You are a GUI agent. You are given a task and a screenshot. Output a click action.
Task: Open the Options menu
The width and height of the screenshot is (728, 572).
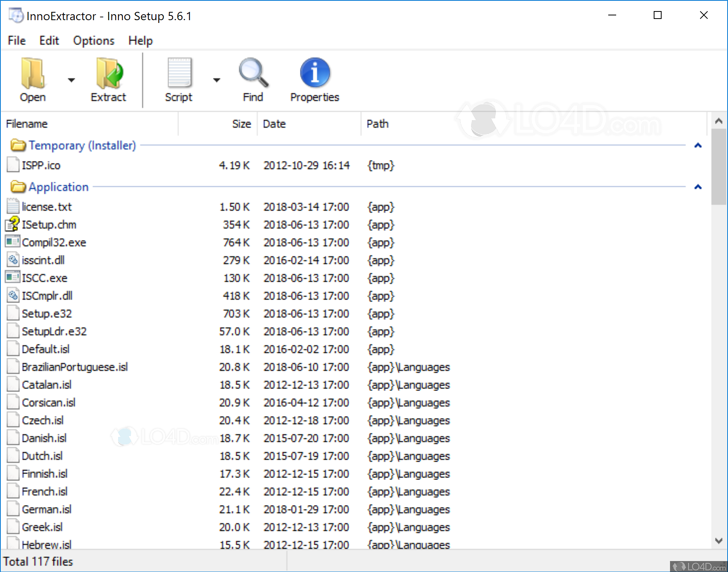pos(93,40)
